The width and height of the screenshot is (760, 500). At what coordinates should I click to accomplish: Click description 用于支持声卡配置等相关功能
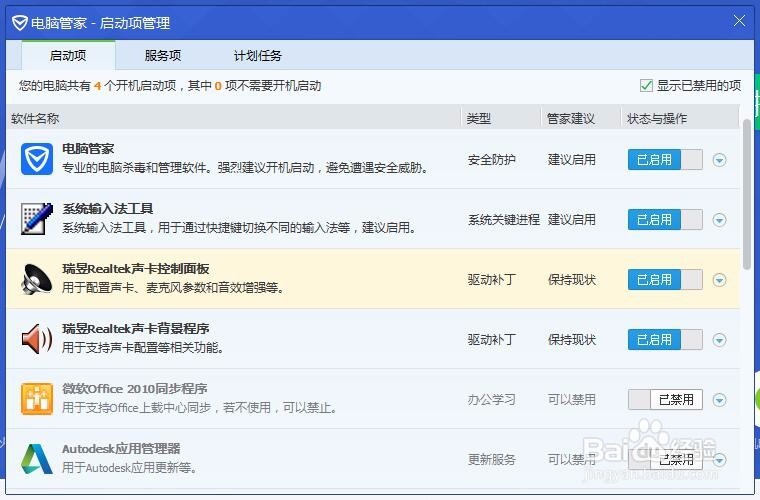[143, 348]
